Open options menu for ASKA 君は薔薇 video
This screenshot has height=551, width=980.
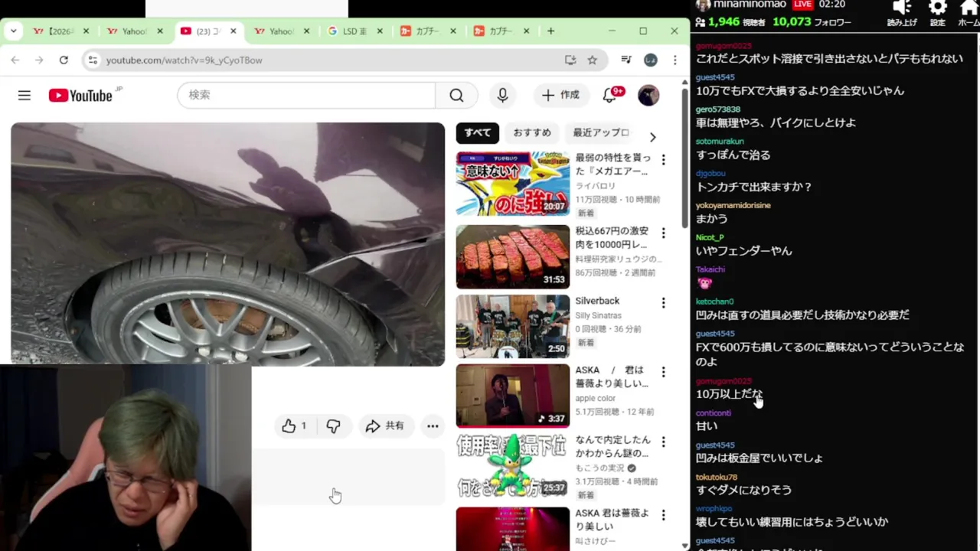tap(663, 372)
